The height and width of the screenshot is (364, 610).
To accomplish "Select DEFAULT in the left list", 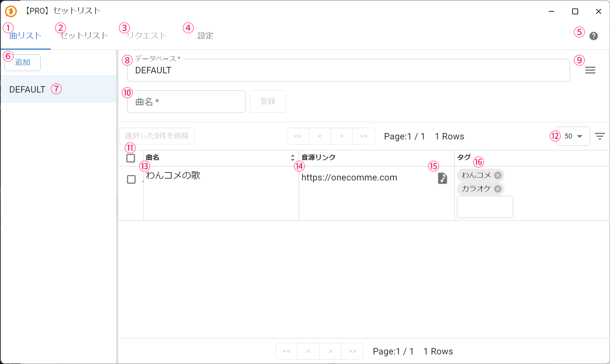I will tap(27, 90).
